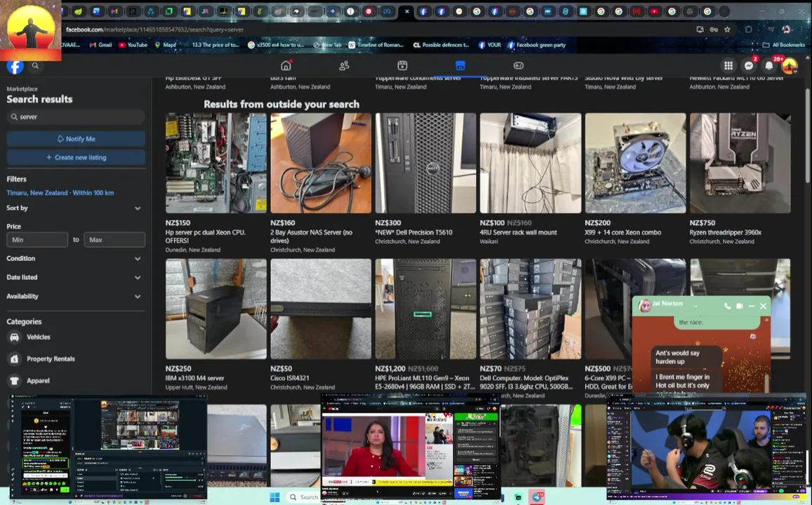The height and width of the screenshot is (505, 812).
Task: Open the Friends icon in top navigation
Action: (344, 65)
